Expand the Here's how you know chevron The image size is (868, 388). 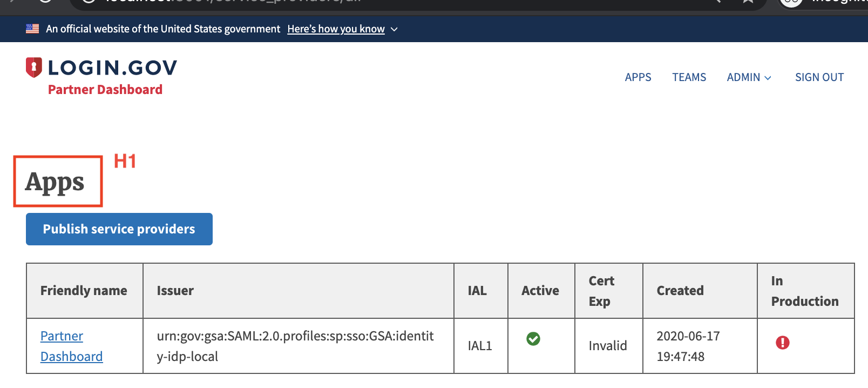(x=394, y=29)
